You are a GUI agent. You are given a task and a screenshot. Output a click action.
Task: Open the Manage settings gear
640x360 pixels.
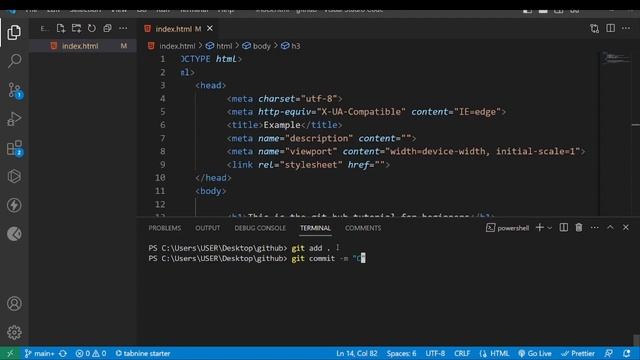coord(14,332)
